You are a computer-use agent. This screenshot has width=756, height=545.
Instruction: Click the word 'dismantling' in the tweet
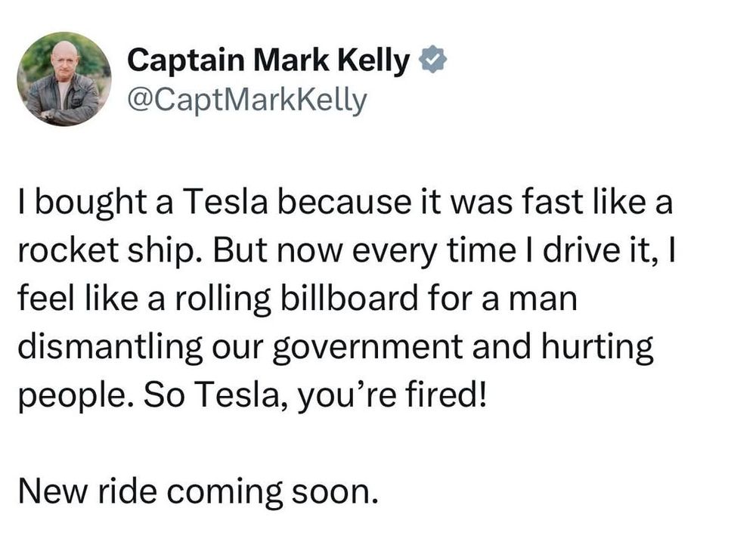tap(110, 348)
